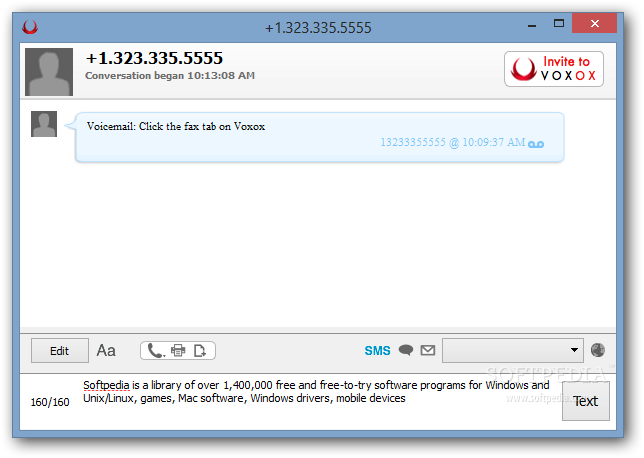Click Conversation began 10:13:08 AM text
The width and height of the screenshot is (644, 458).
170,76
